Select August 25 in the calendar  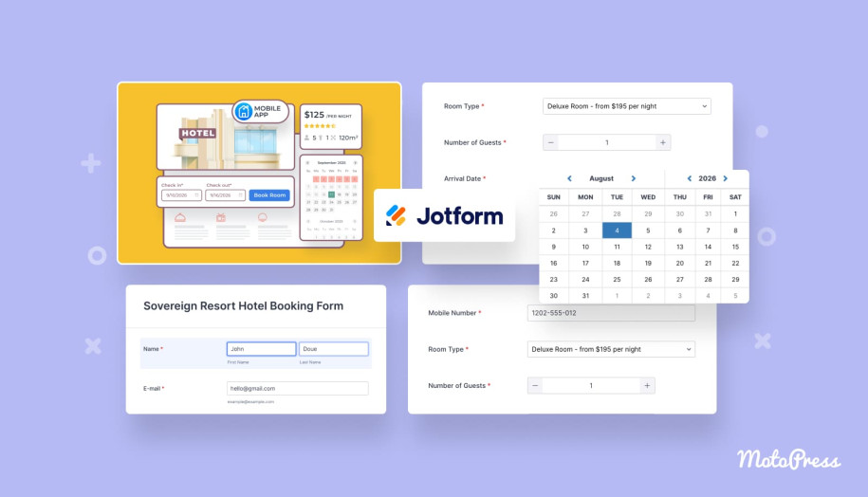pos(617,280)
